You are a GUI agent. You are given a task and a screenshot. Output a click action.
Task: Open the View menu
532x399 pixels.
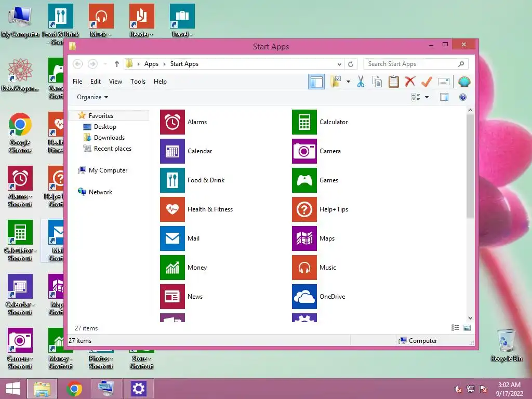(x=115, y=82)
